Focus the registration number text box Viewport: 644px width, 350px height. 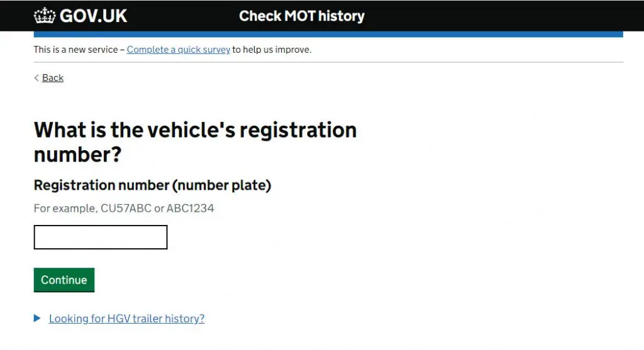pyautogui.click(x=101, y=237)
